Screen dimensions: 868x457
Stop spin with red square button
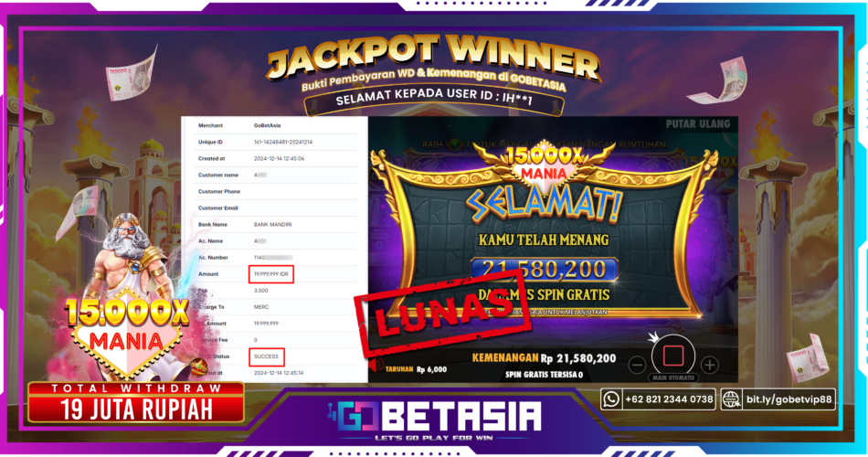click(x=673, y=356)
